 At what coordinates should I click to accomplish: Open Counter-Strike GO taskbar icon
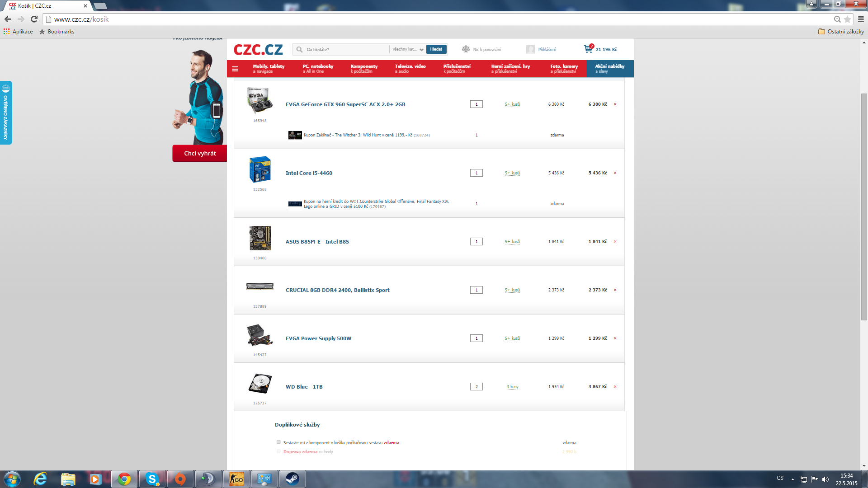(236, 479)
